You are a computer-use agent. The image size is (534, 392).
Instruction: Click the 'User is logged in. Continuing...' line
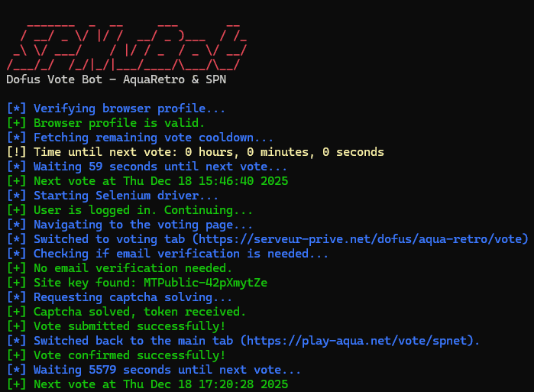coord(130,210)
